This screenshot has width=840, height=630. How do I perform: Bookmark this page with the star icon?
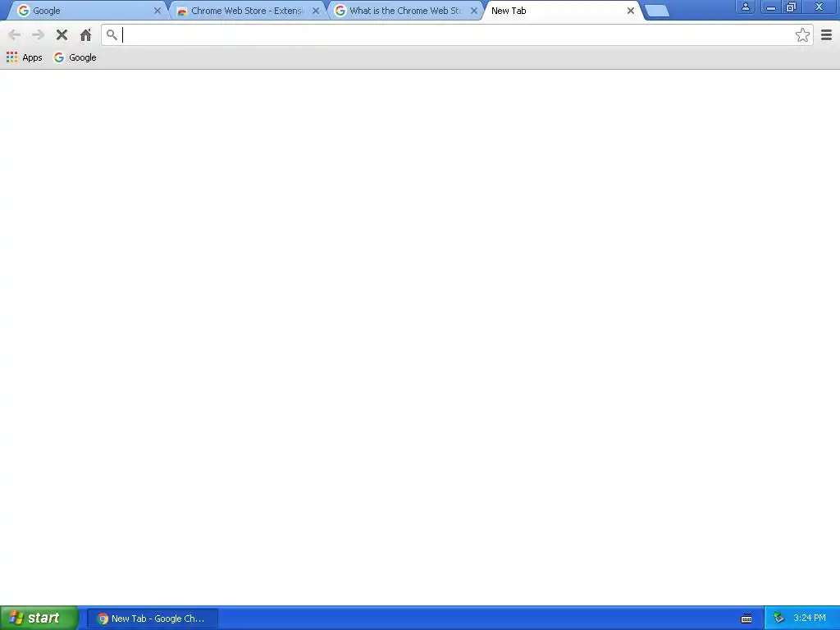point(802,35)
